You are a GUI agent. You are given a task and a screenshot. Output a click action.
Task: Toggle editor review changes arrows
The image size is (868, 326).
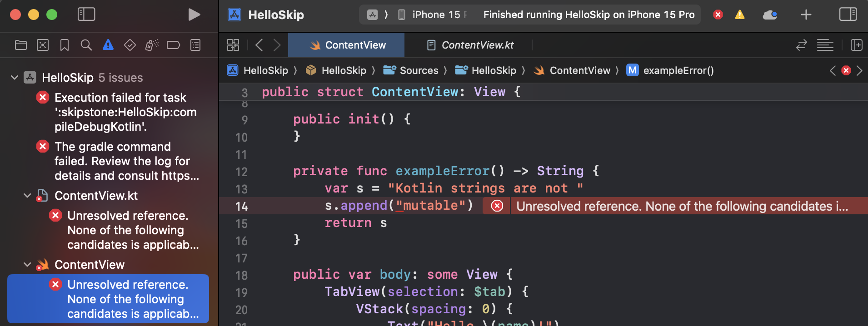pos(802,45)
